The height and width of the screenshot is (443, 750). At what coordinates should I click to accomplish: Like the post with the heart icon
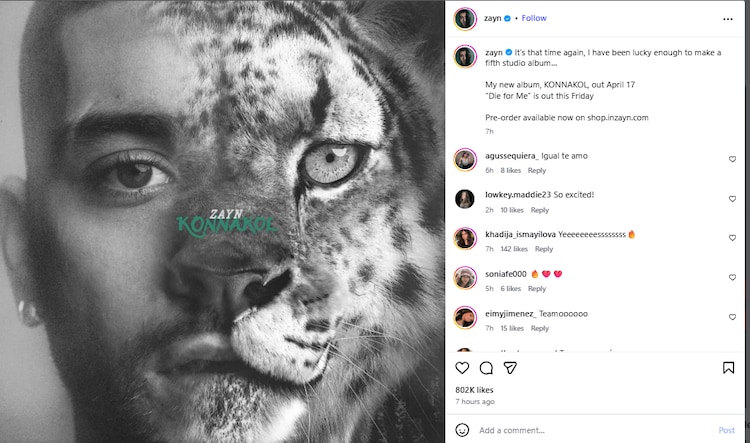coord(462,368)
